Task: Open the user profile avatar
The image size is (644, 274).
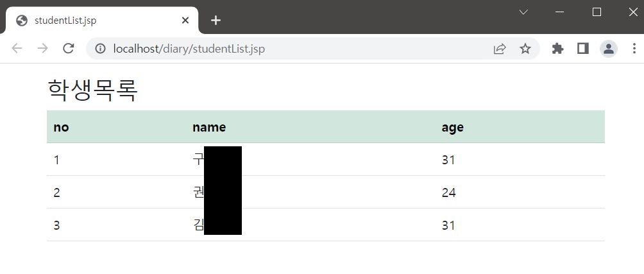Action: click(608, 49)
